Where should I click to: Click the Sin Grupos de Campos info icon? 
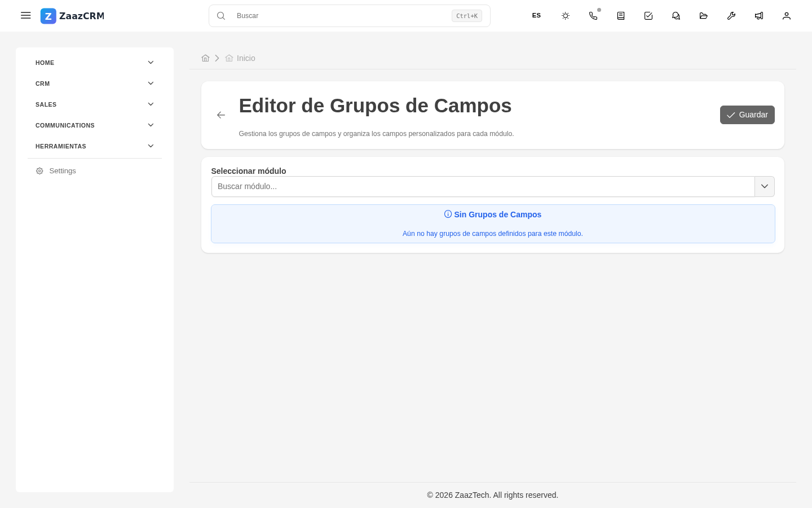click(x=448, y=214)
